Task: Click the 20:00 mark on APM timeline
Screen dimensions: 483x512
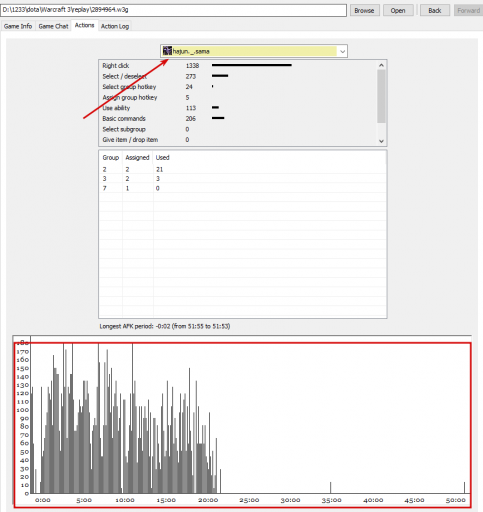Action: pos(208,500)
